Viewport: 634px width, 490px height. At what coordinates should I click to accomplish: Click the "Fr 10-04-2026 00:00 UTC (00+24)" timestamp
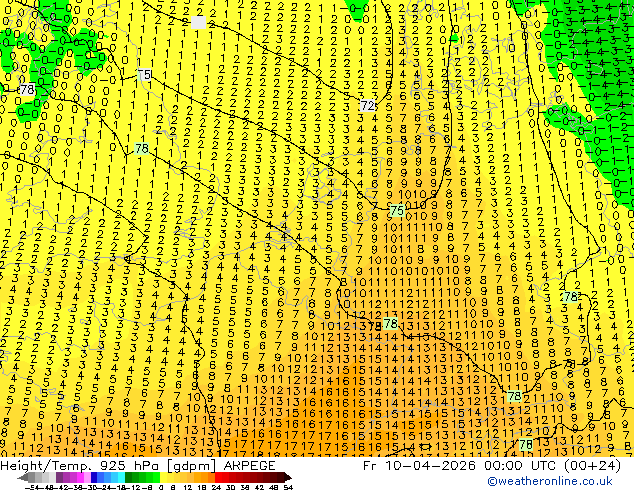point(492,465)
